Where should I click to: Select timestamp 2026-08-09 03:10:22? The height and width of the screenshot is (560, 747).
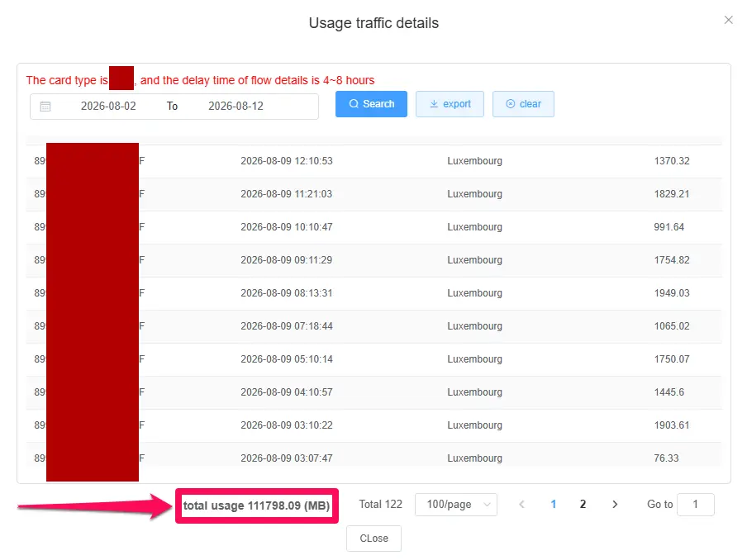286,425
